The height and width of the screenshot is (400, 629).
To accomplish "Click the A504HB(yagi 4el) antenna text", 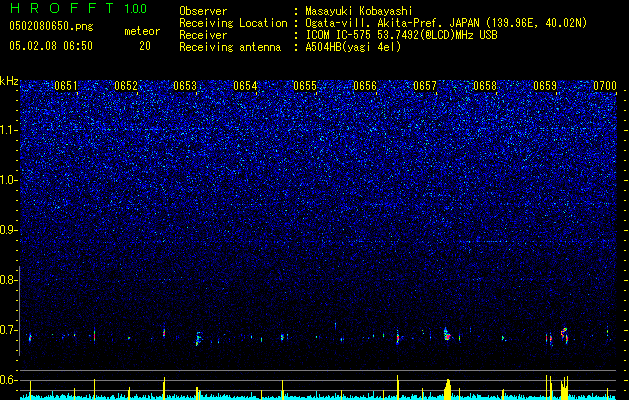I will click(x=353, y=47).
